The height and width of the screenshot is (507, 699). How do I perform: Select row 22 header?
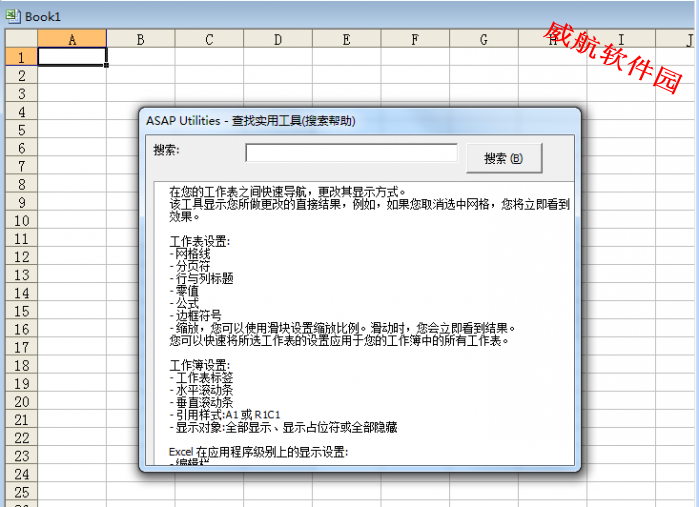(x=21, y=438)
